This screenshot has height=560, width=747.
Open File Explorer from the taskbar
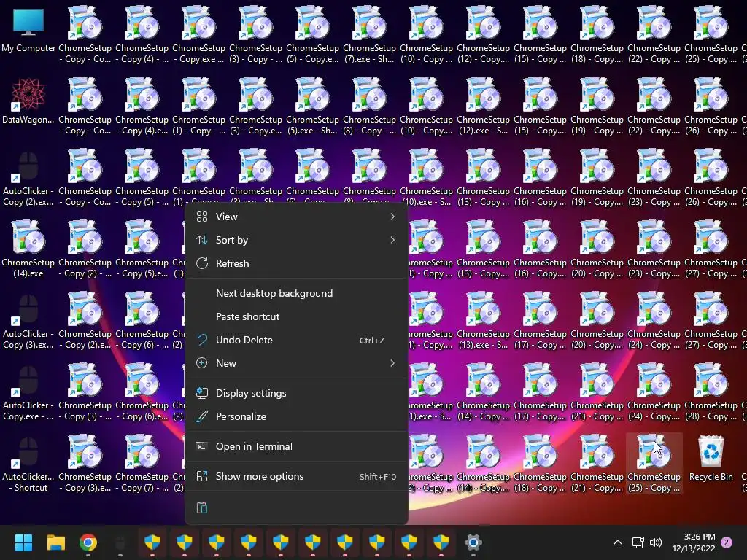55,542
